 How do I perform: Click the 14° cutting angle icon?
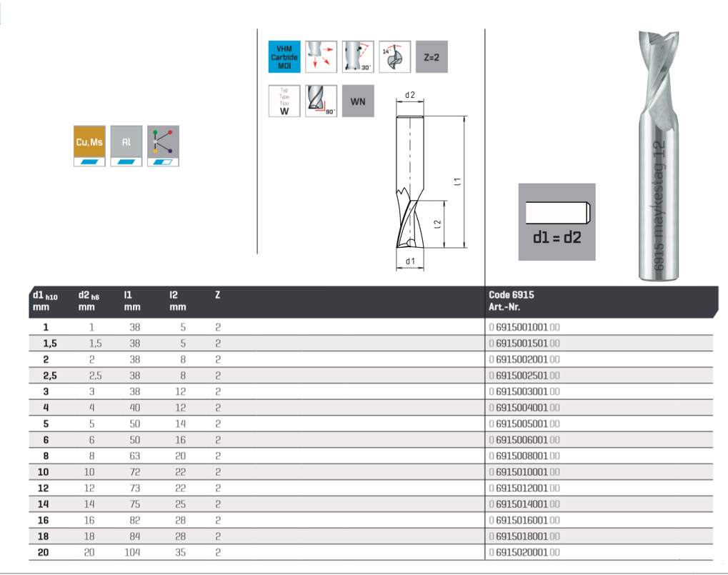coord(394,56)
